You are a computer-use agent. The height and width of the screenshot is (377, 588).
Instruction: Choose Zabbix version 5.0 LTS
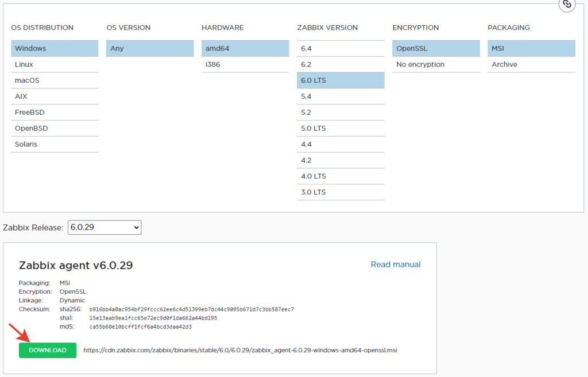coord(341,128)
